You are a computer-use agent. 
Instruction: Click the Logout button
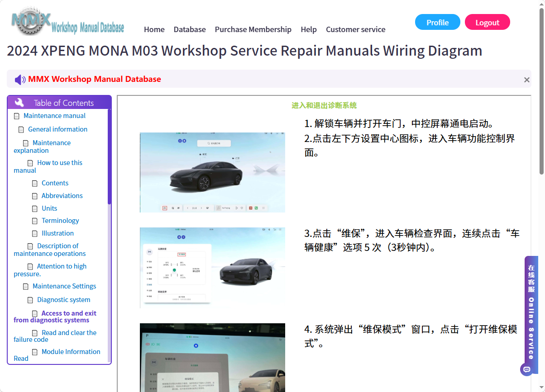[488, 22]
